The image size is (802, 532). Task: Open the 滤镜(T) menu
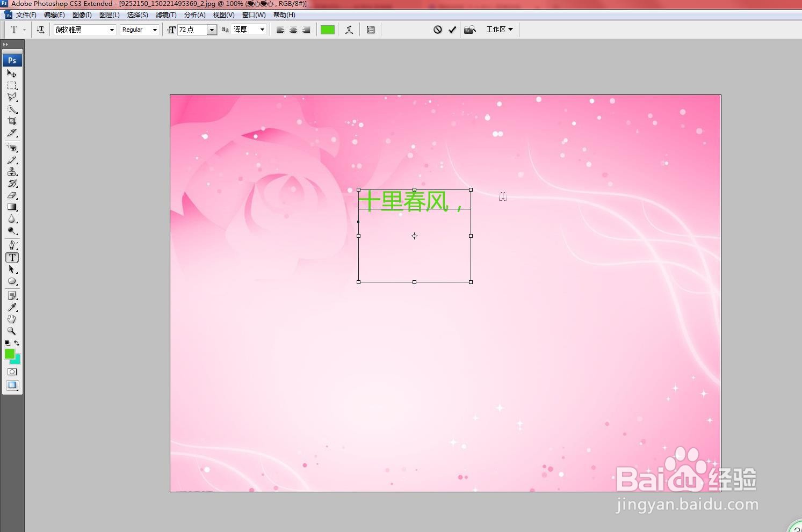pyautogui.click(x=166, y=15)
